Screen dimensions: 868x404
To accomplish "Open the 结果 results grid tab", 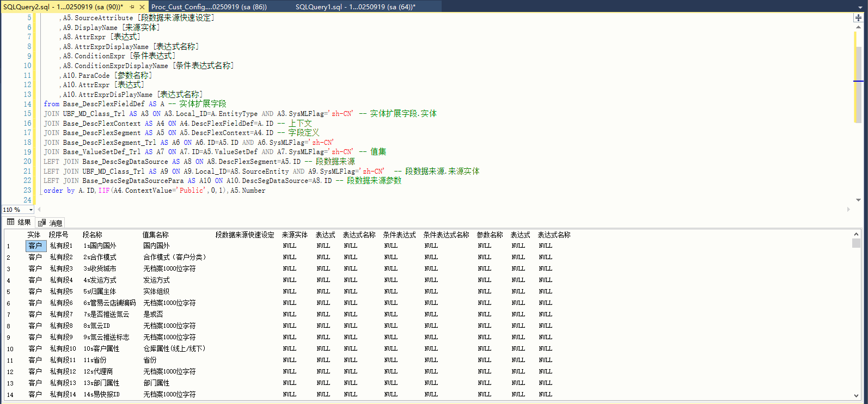I will tap(19, 222).
